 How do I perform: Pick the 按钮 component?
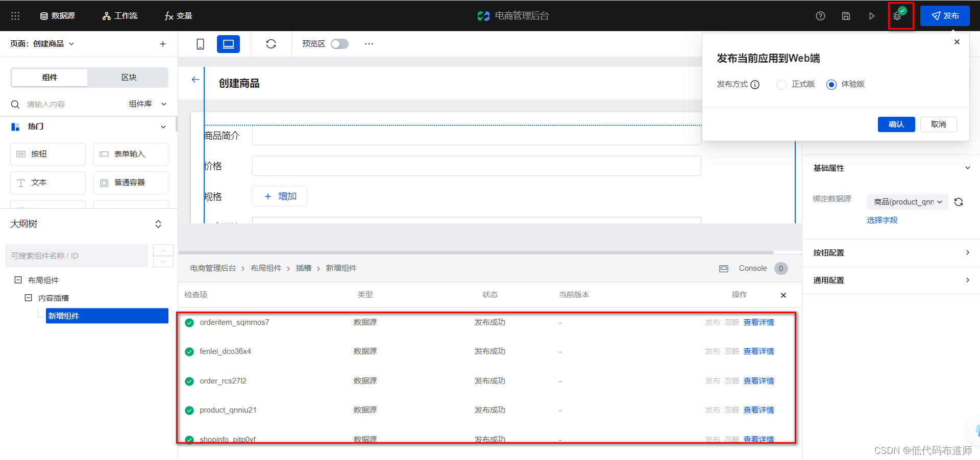tap(48, 154)
